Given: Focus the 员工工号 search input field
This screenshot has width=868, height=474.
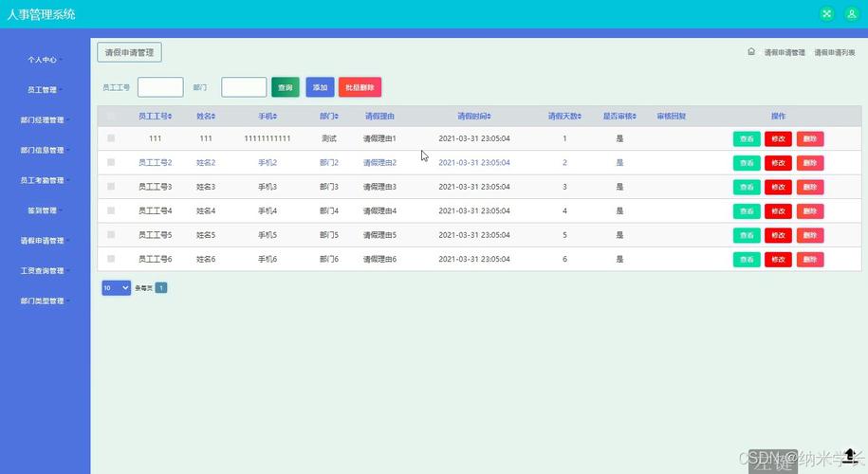Looking at the screenshot, I should [x=160, y=87].
